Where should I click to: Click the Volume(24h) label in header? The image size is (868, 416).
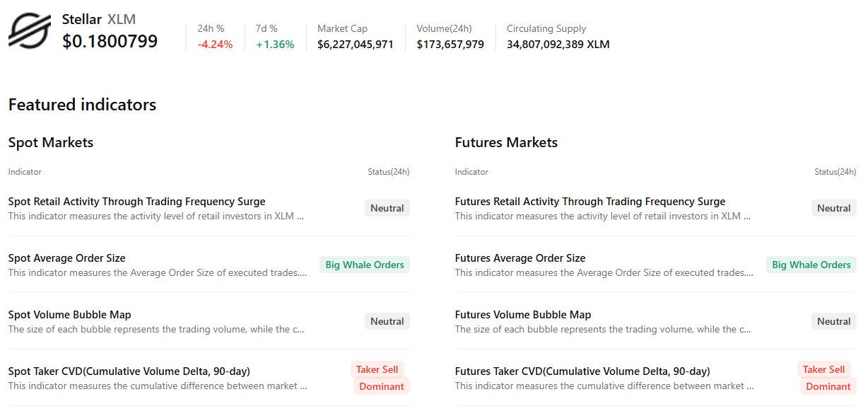click(444, 29)
